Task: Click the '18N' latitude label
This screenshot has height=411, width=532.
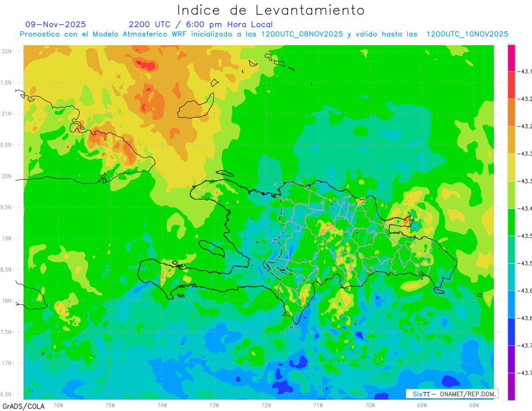Action: click(x=8, y=301)
